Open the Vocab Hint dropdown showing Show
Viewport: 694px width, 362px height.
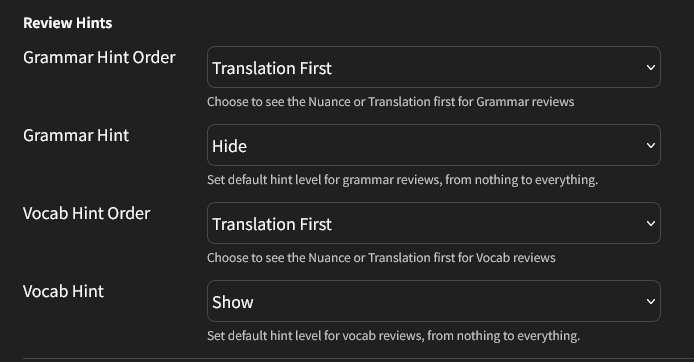(434, 301)
